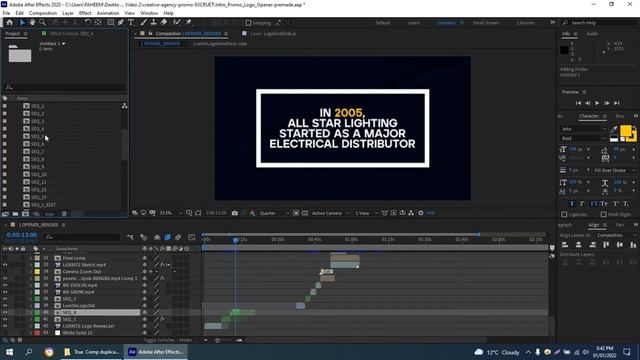Open the 1 View layout dropdown
The width and height of the screenshot is (640, 360).
pyautogui.click(x=366, y=213)
